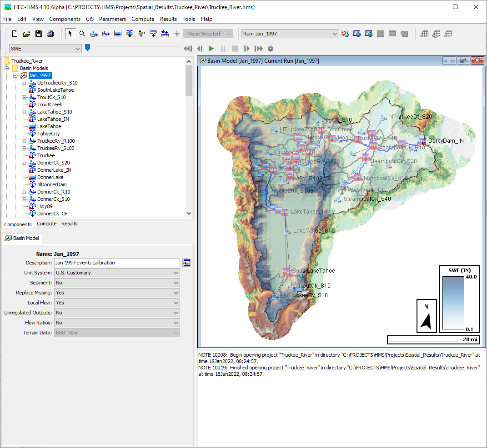
Task: Collapse the Basin Models folder
Action: pos(6,68)
